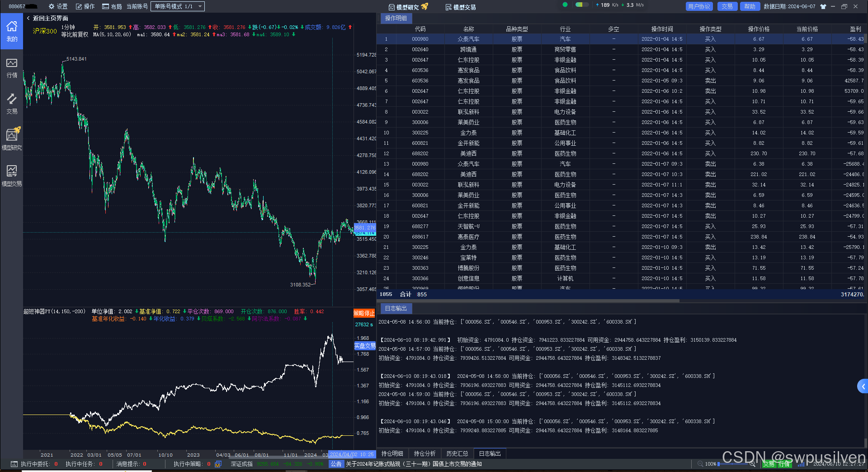Click the 3108.352 low price label on chart

click(x=301, y=285)
